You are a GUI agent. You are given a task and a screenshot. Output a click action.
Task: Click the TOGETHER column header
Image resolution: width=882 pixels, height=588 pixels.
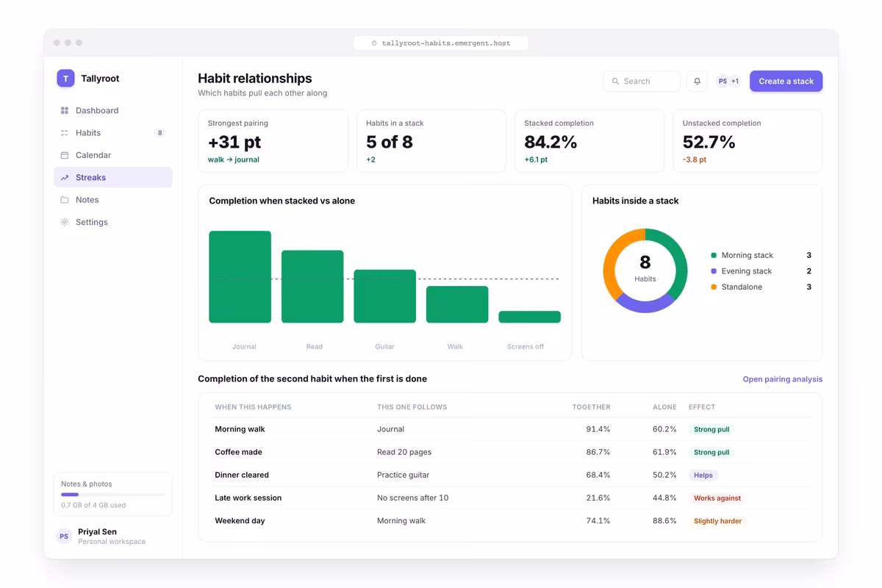[x=591, y=406]
